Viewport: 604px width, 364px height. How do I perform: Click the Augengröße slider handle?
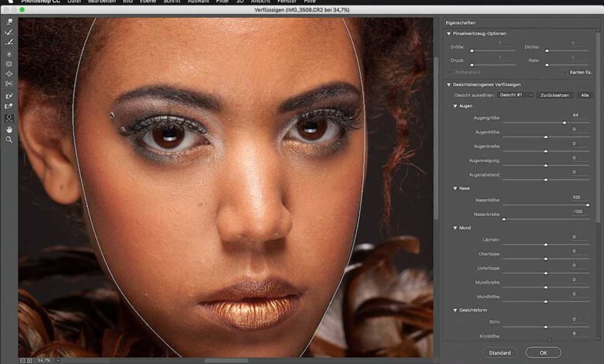pyautogui.click(x=564, y=122)
